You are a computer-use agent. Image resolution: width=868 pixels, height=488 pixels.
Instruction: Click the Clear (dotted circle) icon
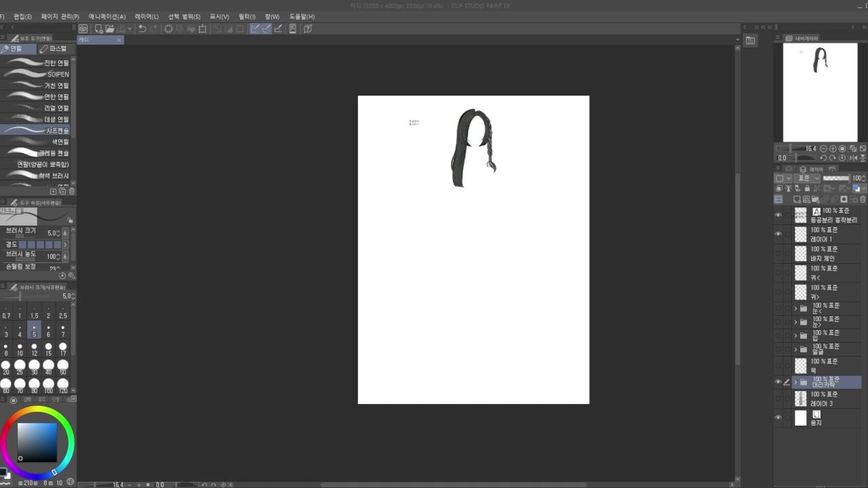click(x=168, y=28)
